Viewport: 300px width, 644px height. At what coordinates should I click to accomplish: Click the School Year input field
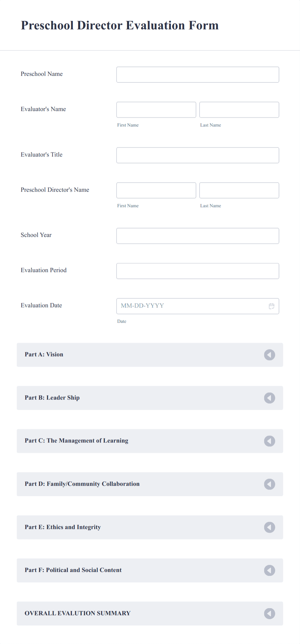[197, 235]
